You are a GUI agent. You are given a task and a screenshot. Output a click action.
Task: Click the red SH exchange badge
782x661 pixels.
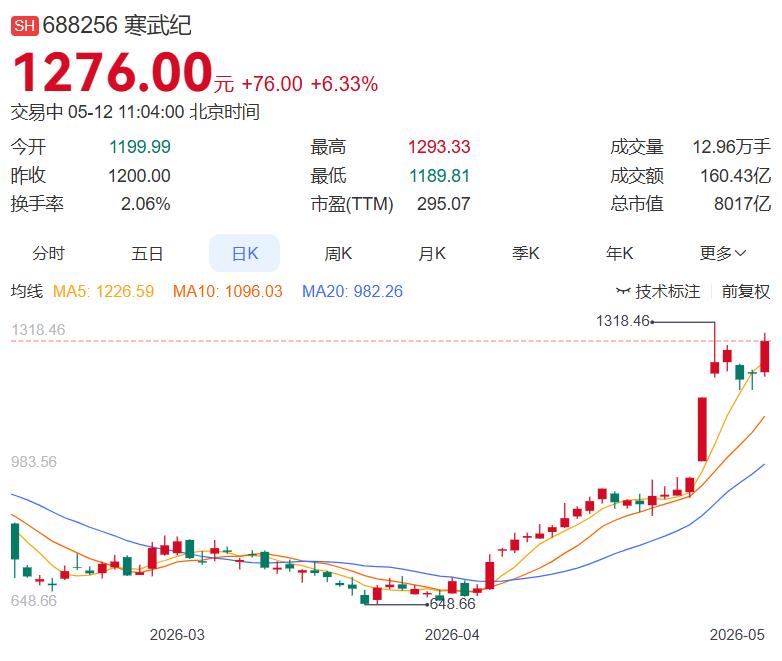click(x=24, y=25)
